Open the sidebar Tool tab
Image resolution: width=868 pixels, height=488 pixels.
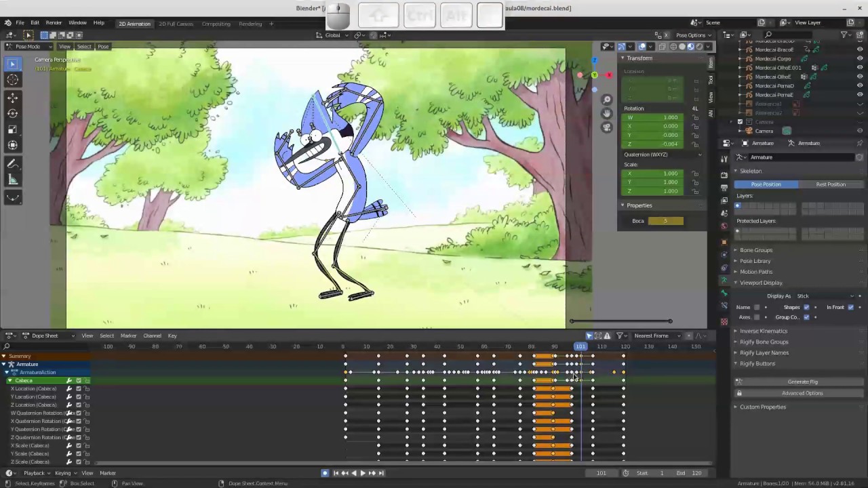711,79
